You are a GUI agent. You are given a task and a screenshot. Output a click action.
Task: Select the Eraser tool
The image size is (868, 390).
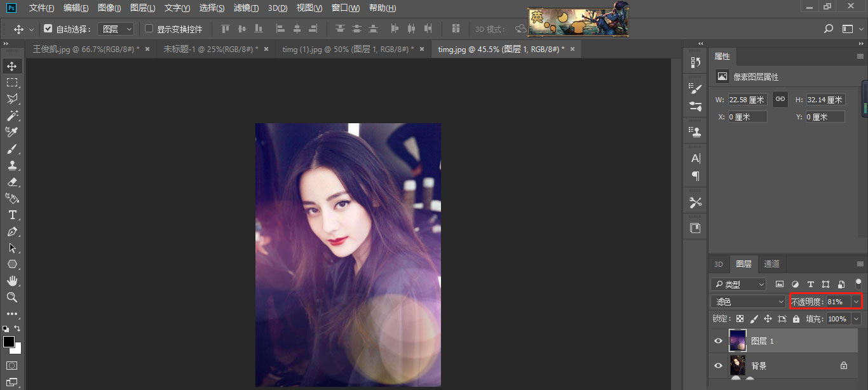pyautogui.click(x=12, y=182)
